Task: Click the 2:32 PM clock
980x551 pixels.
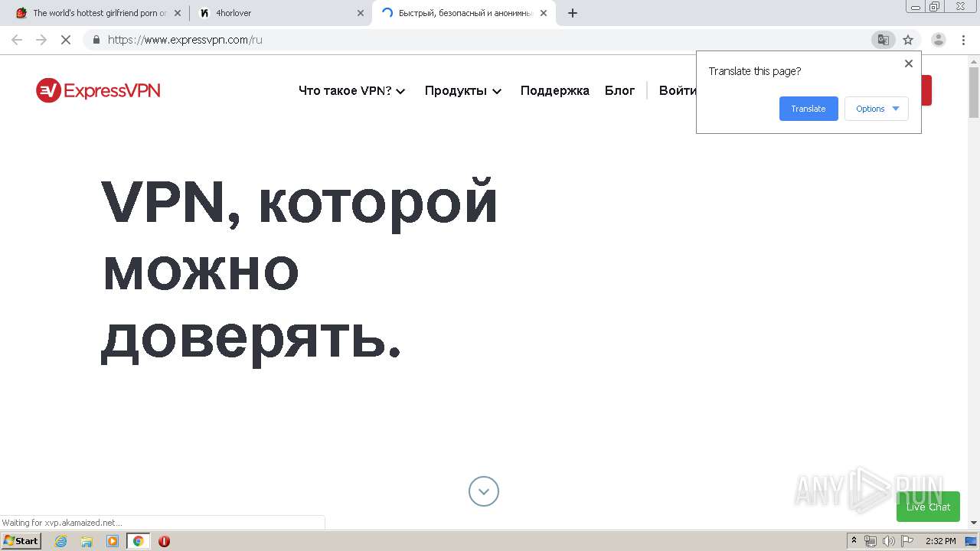Action: click(940, 541)
